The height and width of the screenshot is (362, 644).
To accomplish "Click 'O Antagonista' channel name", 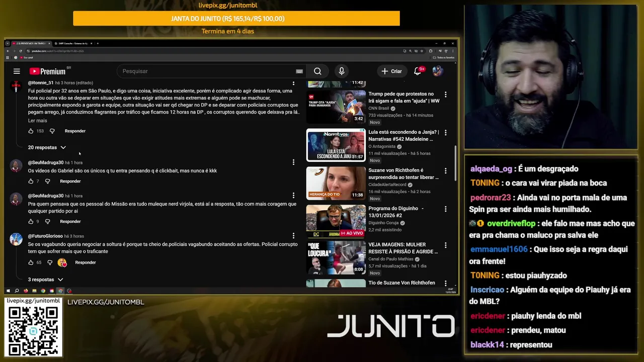I will (x=382, y=146).
